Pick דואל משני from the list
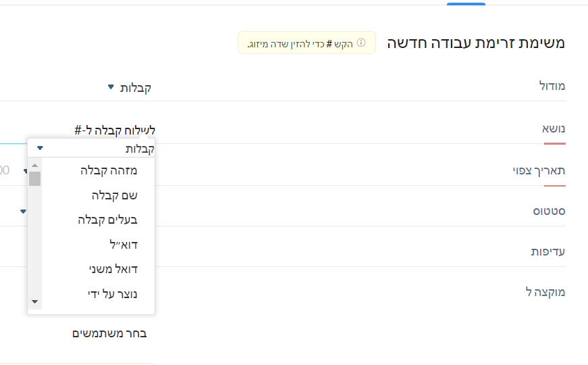The height and width of the screenshot is (365, 588). tap(113, 269)
